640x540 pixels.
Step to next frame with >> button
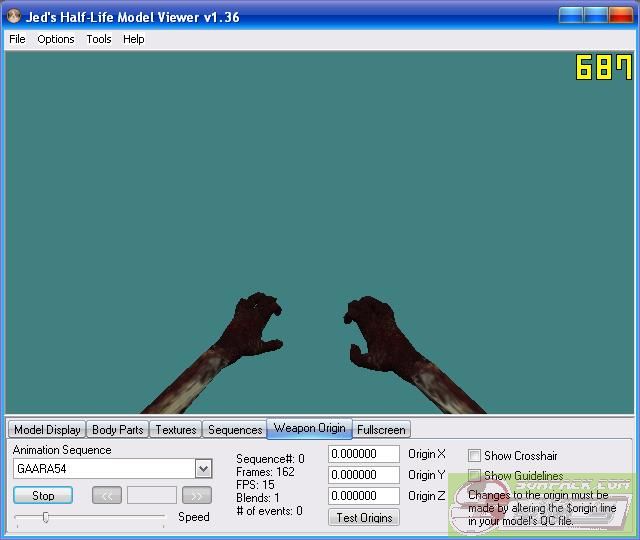pos(197,495)
